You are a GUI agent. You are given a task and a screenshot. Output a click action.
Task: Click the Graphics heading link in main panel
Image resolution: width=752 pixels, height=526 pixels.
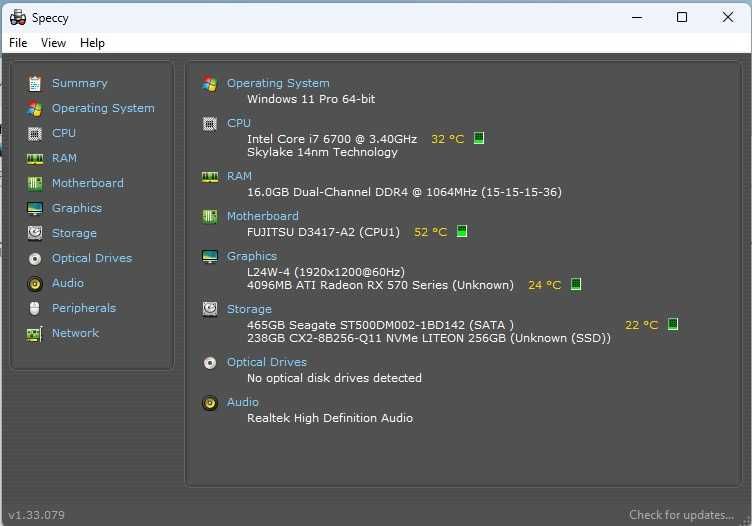(x=252, y=256)
